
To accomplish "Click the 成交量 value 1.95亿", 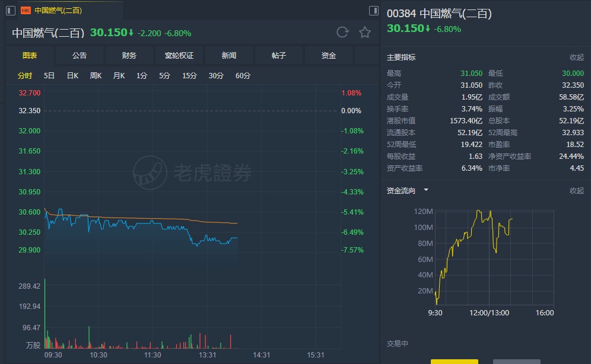I will coord(472,97).
